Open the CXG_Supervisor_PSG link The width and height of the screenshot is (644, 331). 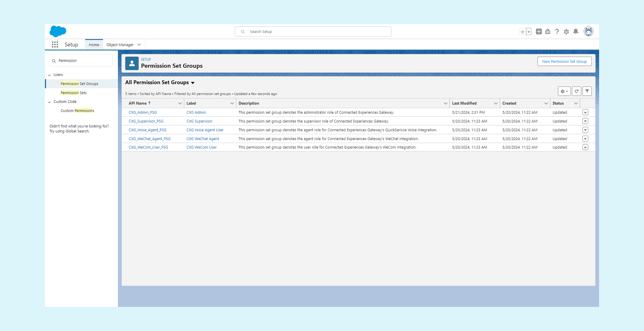tap(146, 121)
